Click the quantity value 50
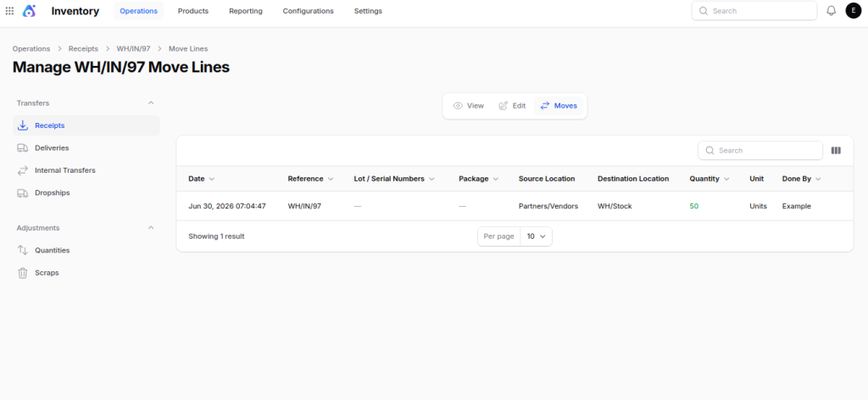Screen dimensions: 868x400 pos(694,206)
